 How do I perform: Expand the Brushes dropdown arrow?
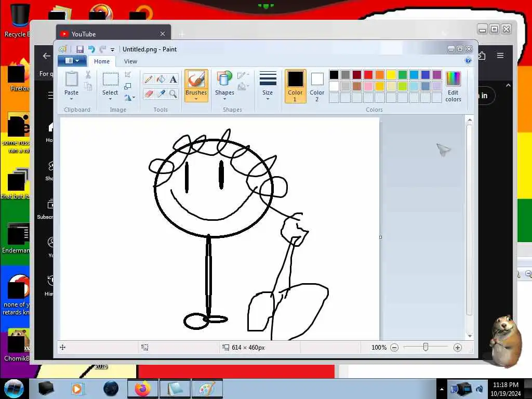coord(196,99)
